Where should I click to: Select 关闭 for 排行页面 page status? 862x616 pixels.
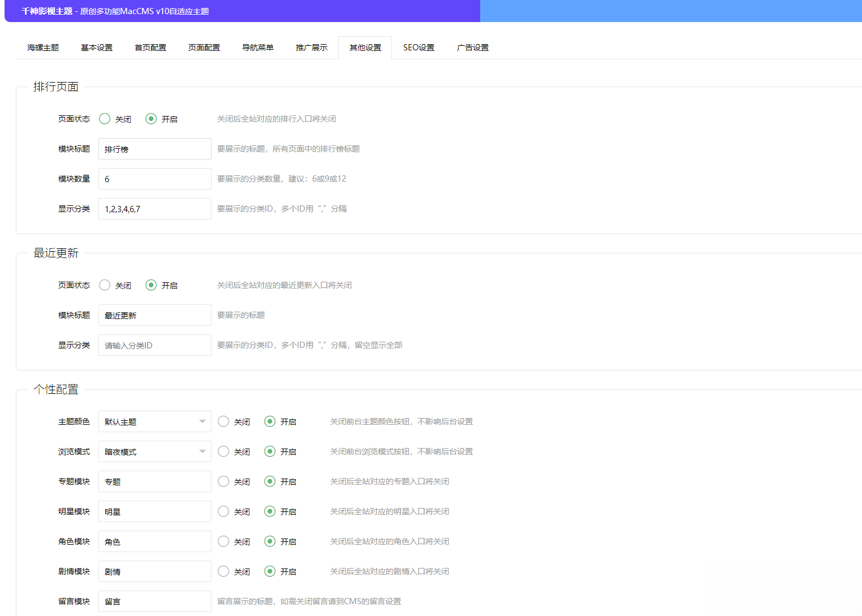tap(105, 119)
